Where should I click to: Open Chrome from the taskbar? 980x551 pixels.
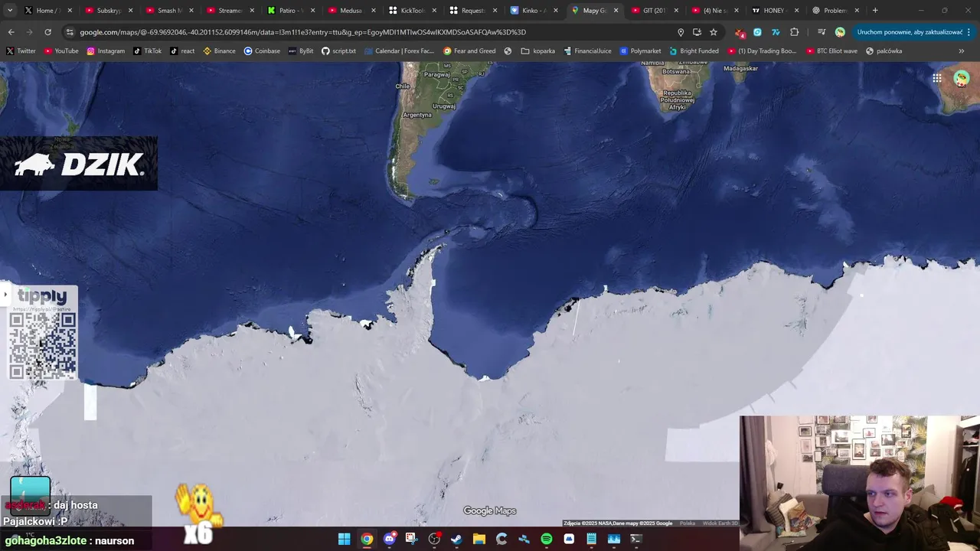[367, 539]
